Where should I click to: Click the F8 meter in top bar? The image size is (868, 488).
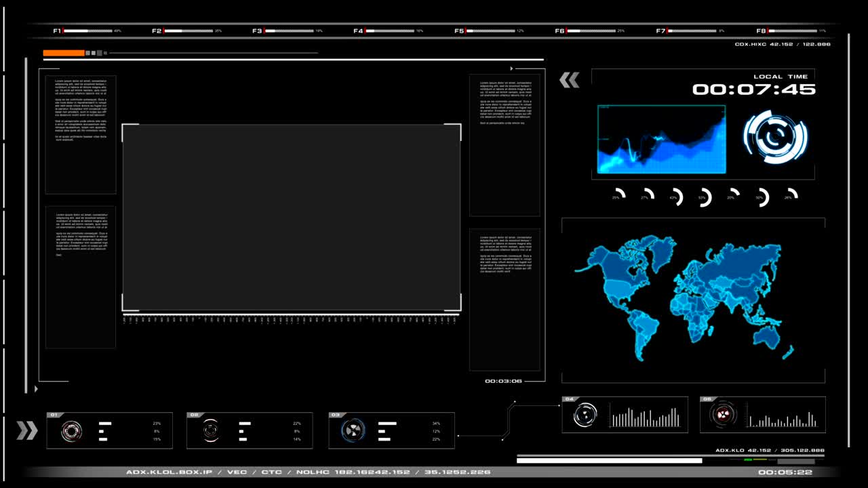tap(791, 31)
